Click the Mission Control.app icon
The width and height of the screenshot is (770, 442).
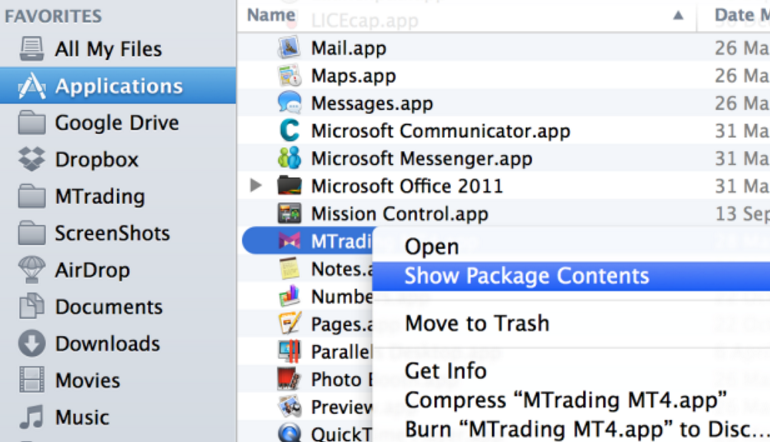pyautogui.click(x=289, y=213)
